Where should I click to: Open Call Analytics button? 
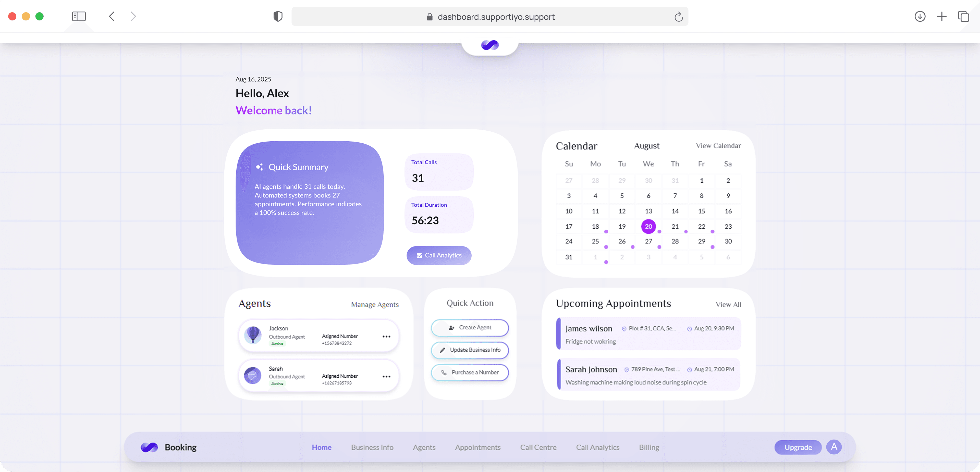(x=439, y=256)
